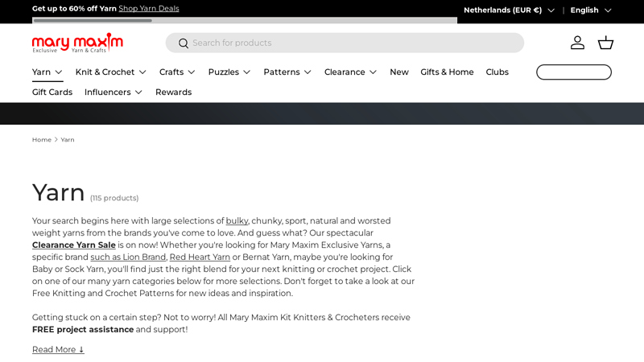Screen dimensions: 644x362
Task: Follow the Clearance Yarn Sale link
Action: 74,245
